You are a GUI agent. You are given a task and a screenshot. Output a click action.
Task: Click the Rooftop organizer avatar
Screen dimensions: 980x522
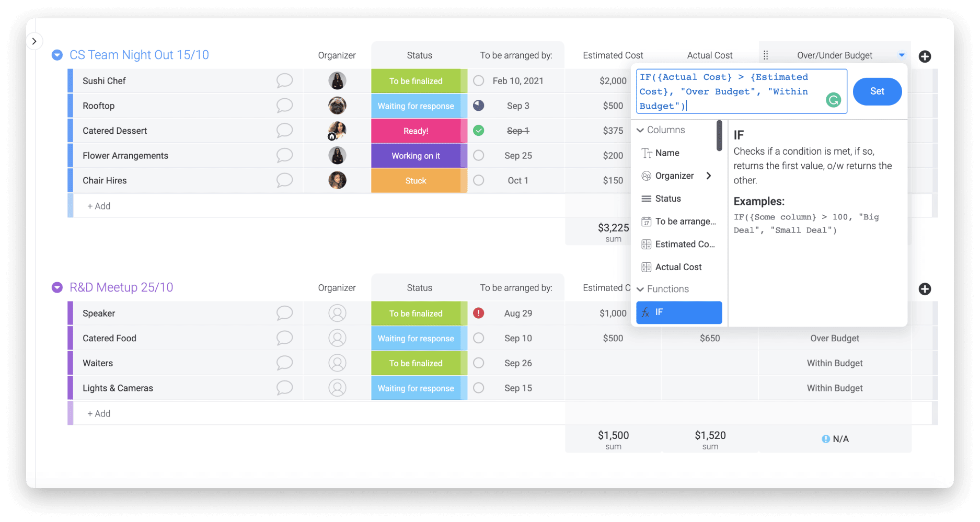click(337, 106)
